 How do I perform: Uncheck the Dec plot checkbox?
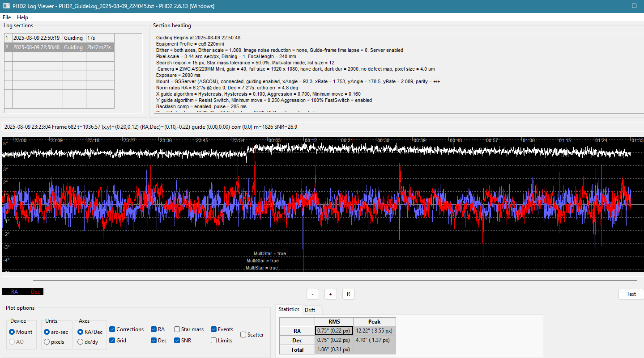(158, 341)
